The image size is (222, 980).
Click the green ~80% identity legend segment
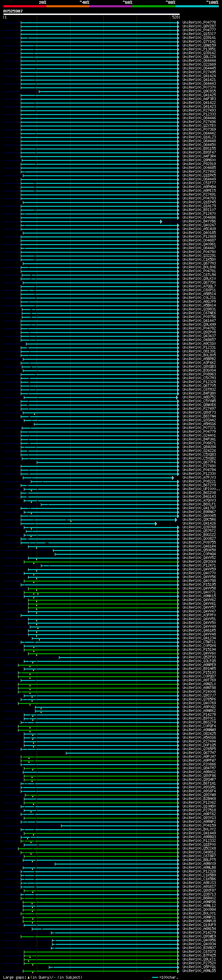click(154, 7)
